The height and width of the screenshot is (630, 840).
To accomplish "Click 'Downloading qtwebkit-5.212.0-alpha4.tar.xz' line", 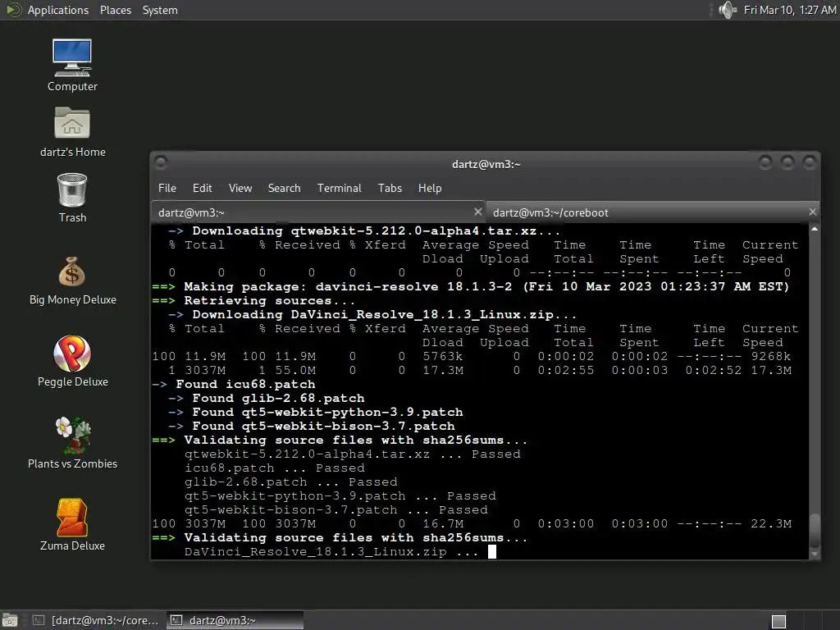I will point(364,231).
